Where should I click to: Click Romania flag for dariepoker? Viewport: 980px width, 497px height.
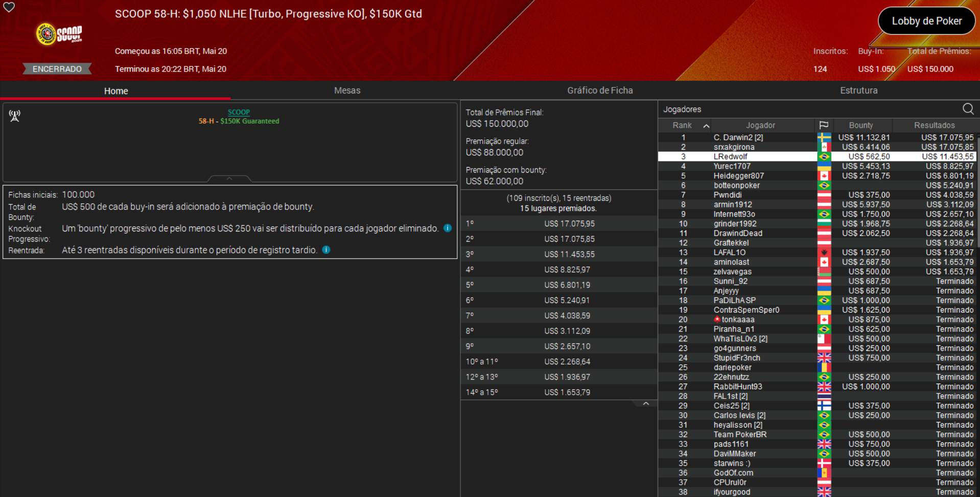click(824, 367)
